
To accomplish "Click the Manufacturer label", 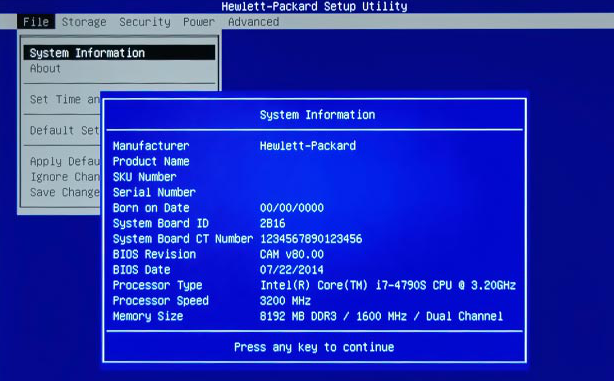I will 151,146.
